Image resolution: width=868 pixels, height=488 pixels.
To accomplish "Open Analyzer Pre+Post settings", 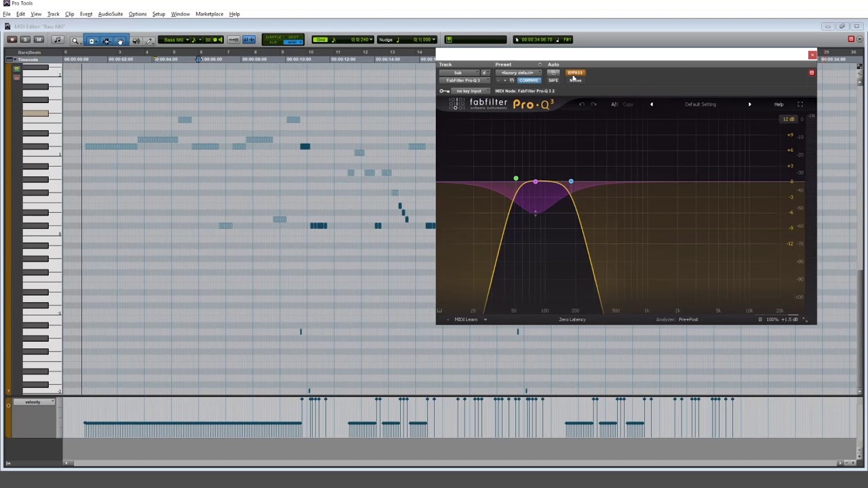I will tap(677, 320).
